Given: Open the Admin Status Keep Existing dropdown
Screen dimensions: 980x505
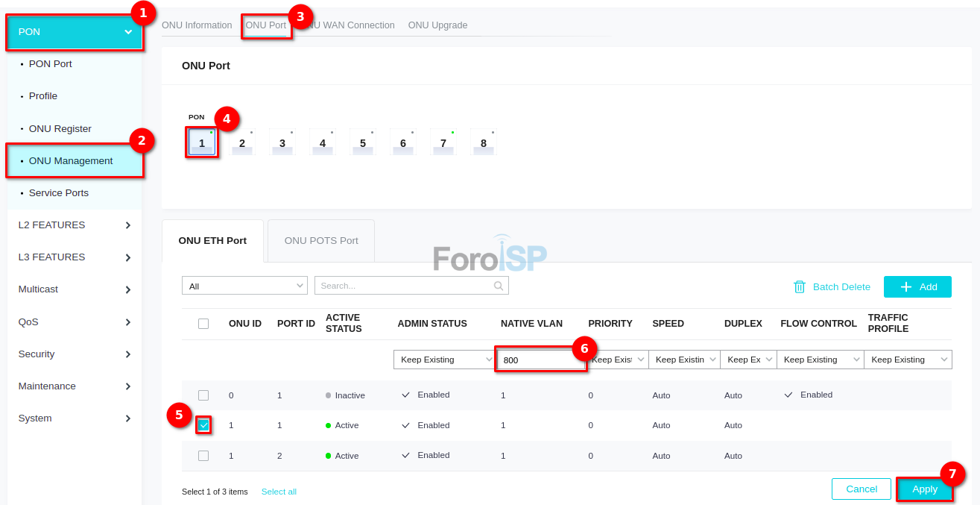Looking at the screenshot, I should click(x=443, y=360).
